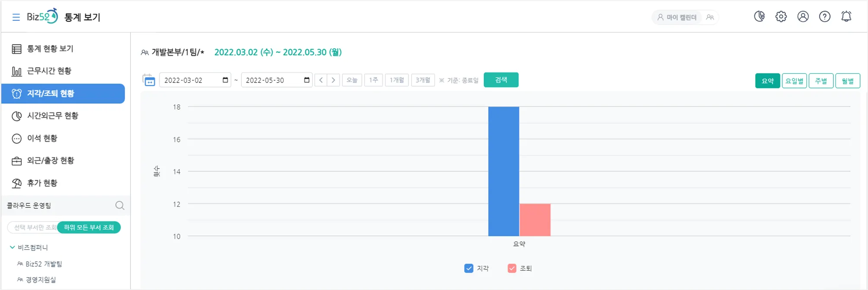Open the user profile icon
The width and height of the screenshot is (868, 290).
[803, 16]
